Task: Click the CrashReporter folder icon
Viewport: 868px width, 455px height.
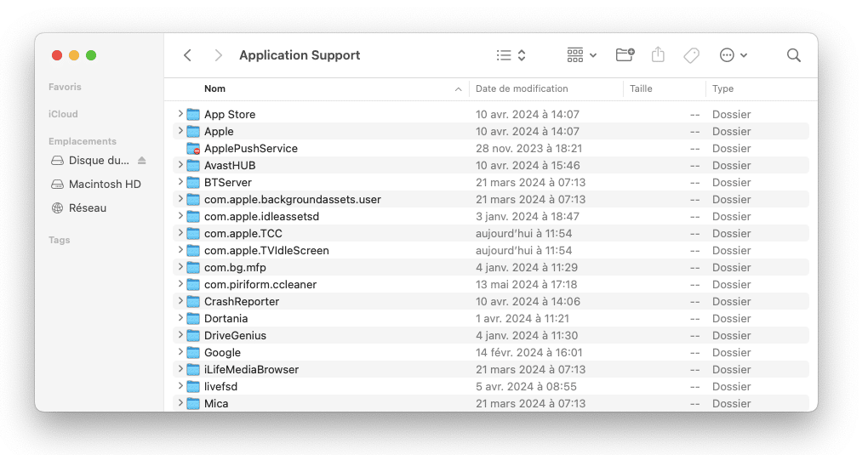Action: click(193, 301)
